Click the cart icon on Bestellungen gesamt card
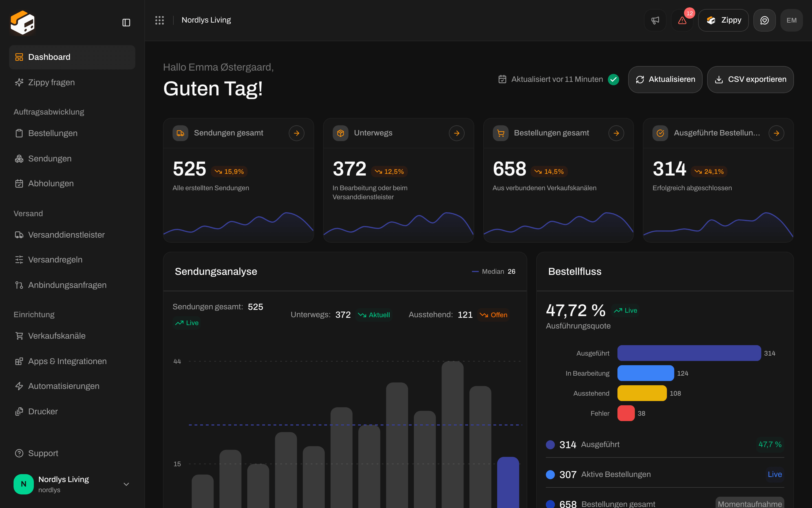The image size is (812, 508). (x=501, y=133)
